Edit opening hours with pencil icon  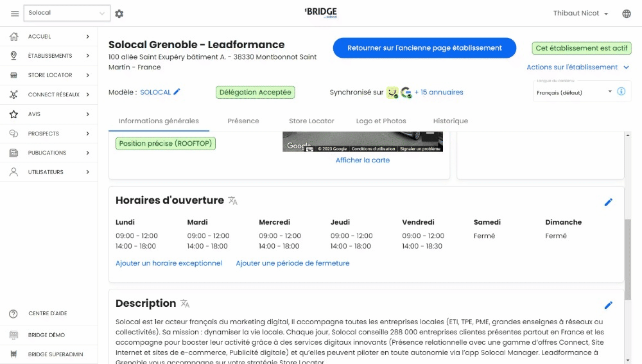[x=609, y=202]
